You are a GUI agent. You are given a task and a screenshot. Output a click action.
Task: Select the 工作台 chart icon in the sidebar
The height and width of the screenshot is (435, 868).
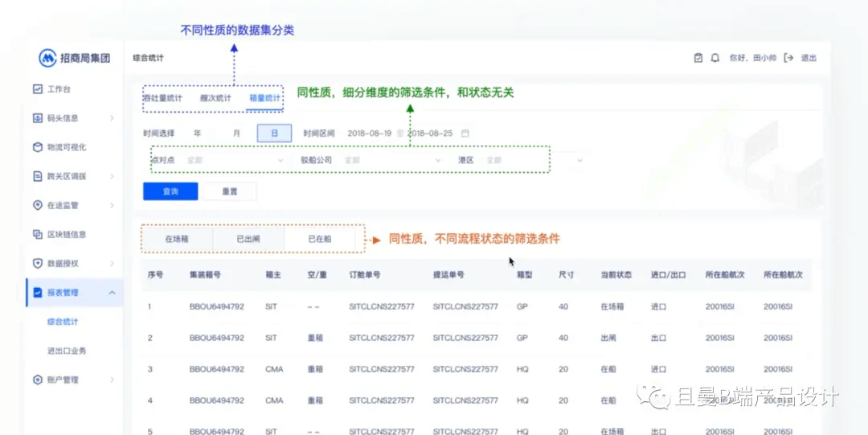click(38, 88)
